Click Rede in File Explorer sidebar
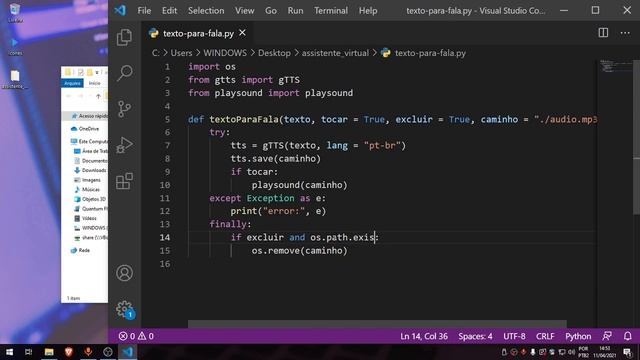Image resolution: width=640 pixels, height=360 pixels. click(80, 250)
